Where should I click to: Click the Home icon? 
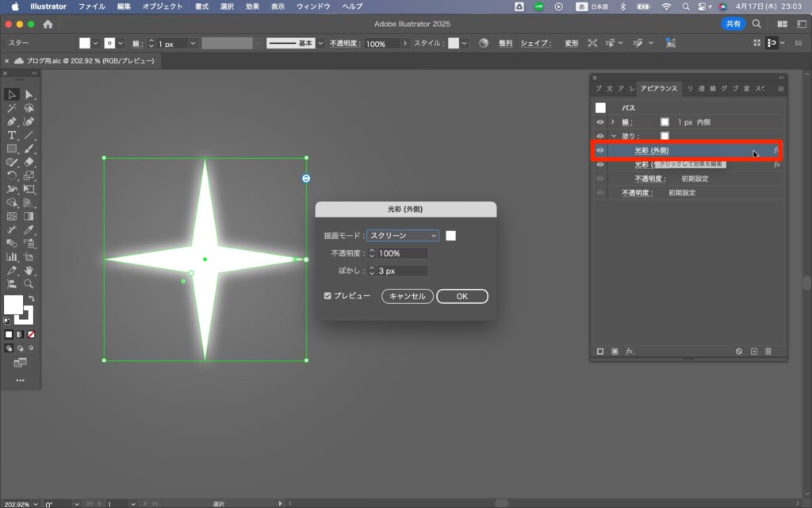pos(48,24)
